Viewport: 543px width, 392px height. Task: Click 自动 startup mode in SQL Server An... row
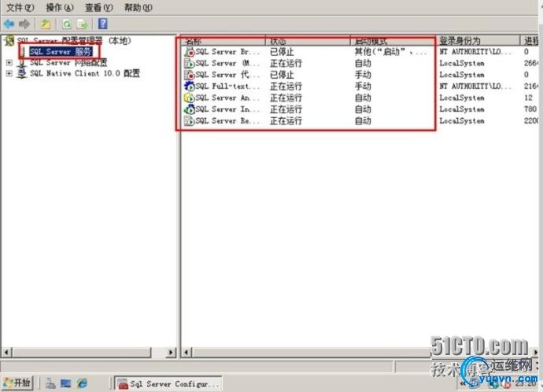pyautogui.click(x=363, y=98)
